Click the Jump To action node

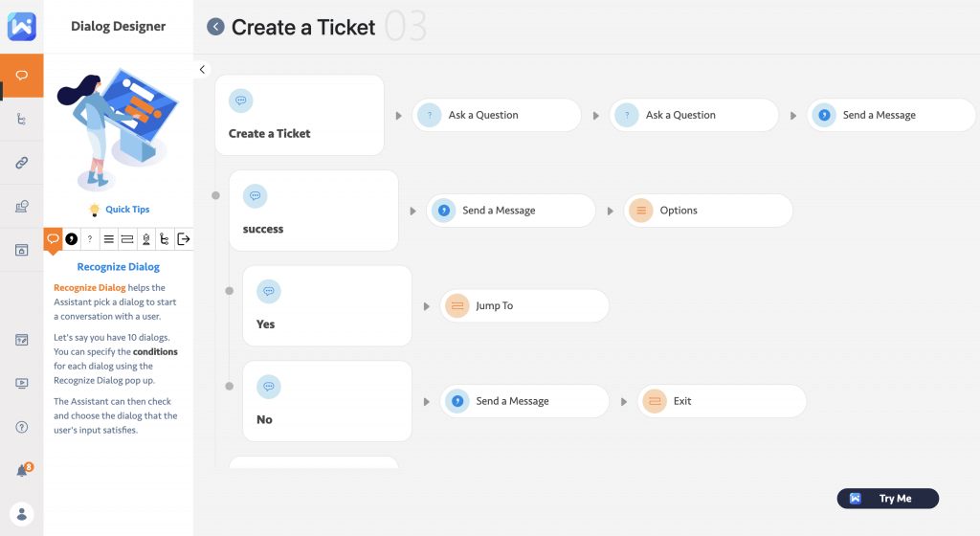click(525, 306)
